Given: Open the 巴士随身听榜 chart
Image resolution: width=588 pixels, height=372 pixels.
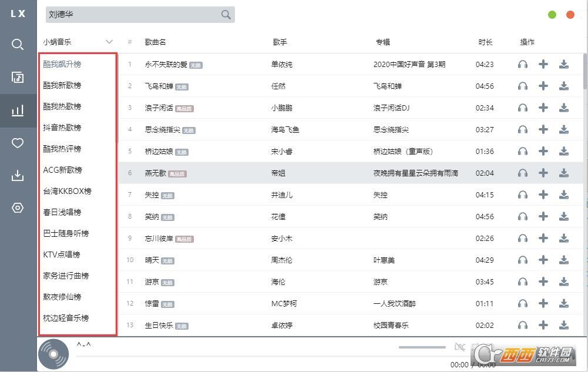Looking at the screenshot, I should pos(66,234).
